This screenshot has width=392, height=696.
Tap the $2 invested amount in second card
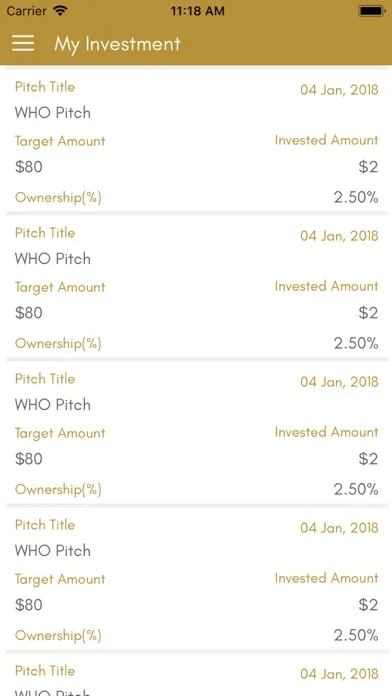click(x=368, y=313)
